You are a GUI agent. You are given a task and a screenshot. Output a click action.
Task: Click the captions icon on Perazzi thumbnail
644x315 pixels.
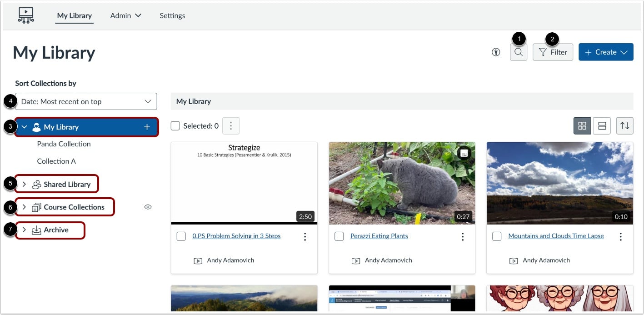coord(464,153)
